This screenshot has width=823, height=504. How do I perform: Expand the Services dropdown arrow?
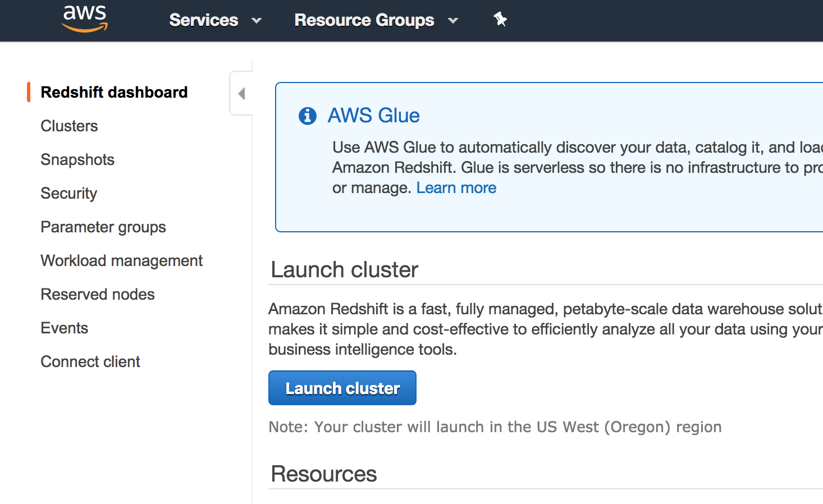click(257, 21)
